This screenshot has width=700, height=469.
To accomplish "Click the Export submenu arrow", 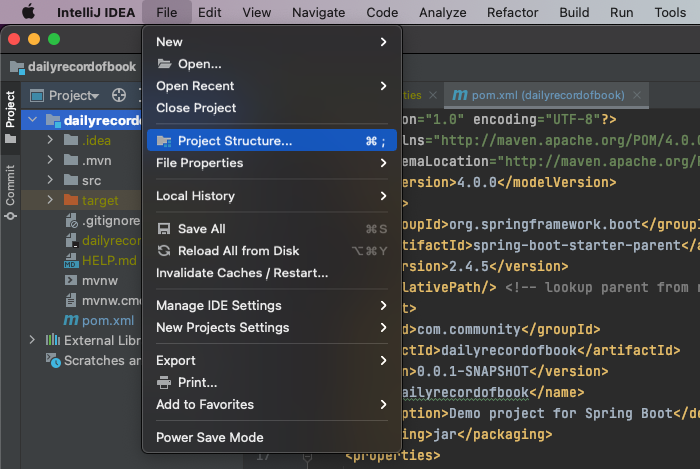I will click(383, 361).
